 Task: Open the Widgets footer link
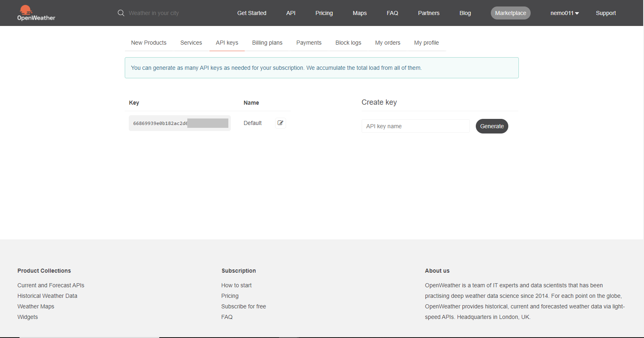click(28, 317)
